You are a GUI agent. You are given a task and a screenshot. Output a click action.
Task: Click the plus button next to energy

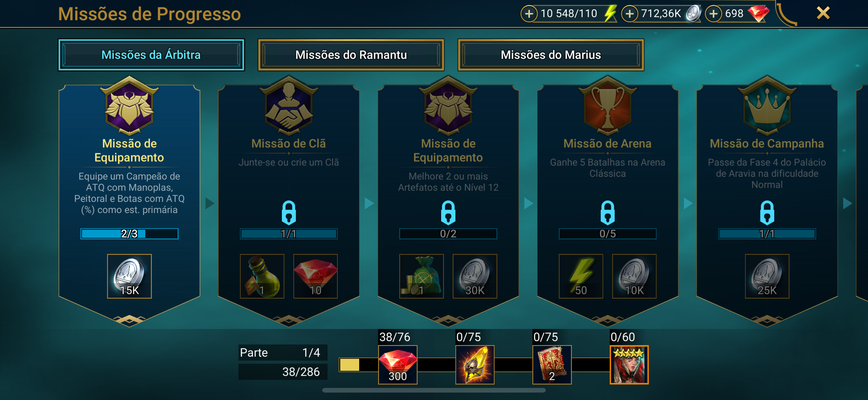coord(529,14)
